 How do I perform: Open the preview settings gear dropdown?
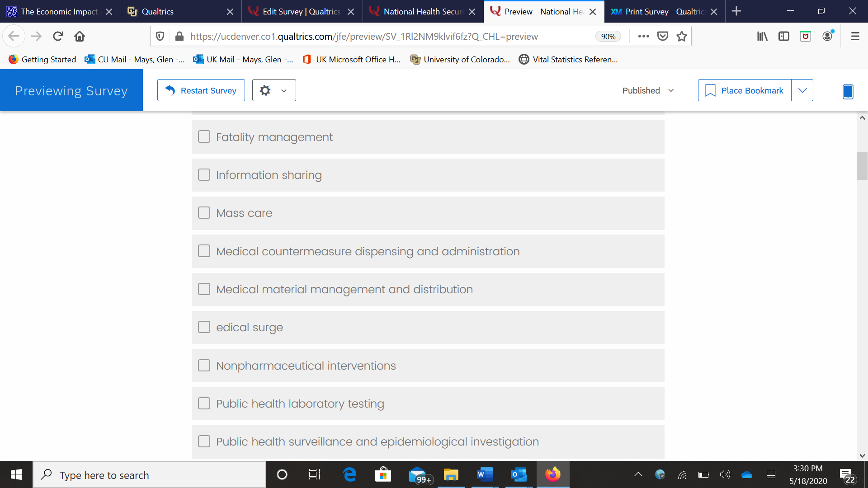[x=274, y=90]
